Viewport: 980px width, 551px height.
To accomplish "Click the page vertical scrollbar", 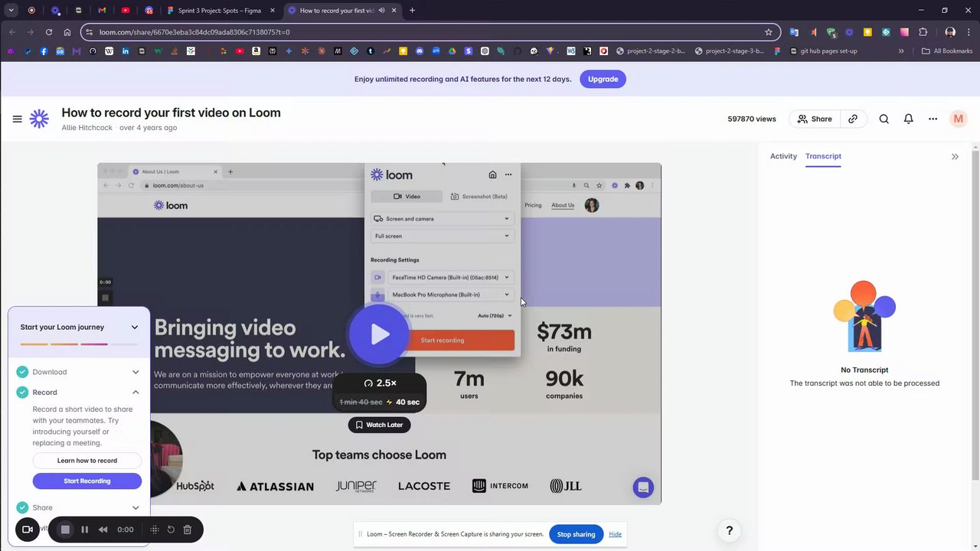I will 975,314.
